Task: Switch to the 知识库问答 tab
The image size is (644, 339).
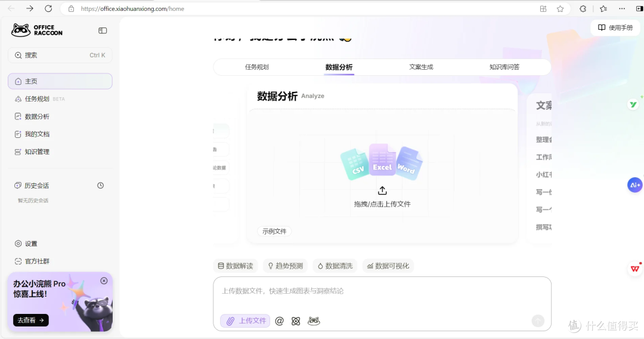Action: tap(504, 67)
